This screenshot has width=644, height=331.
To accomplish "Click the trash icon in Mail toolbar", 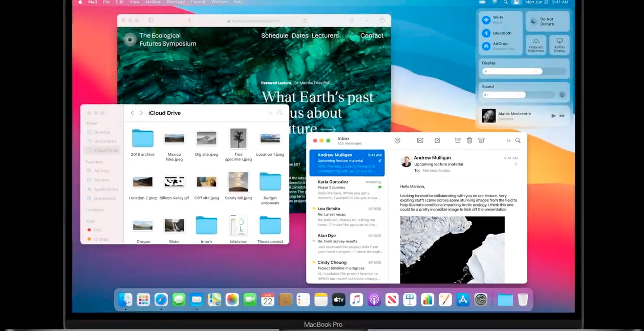I will pyautogui.click(x=469, y=140).
